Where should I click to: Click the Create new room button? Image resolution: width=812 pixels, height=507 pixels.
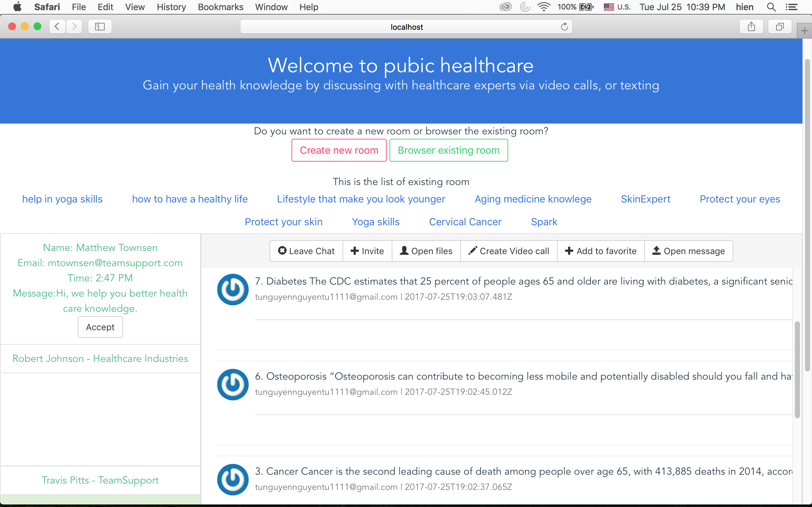[x=339, y=150]
